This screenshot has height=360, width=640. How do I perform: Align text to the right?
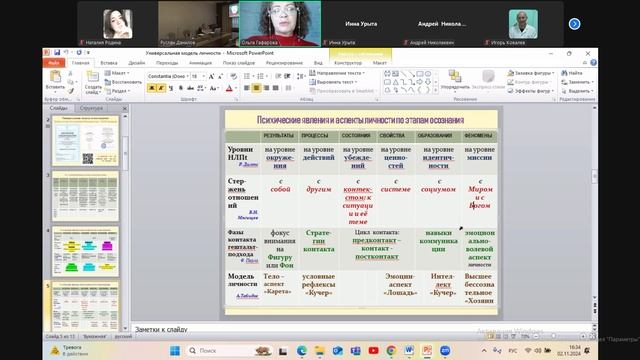[266, 88]
